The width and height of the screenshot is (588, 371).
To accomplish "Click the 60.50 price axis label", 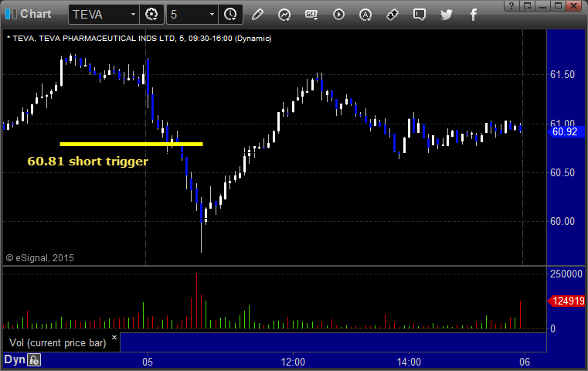I will tap(563, 172).
